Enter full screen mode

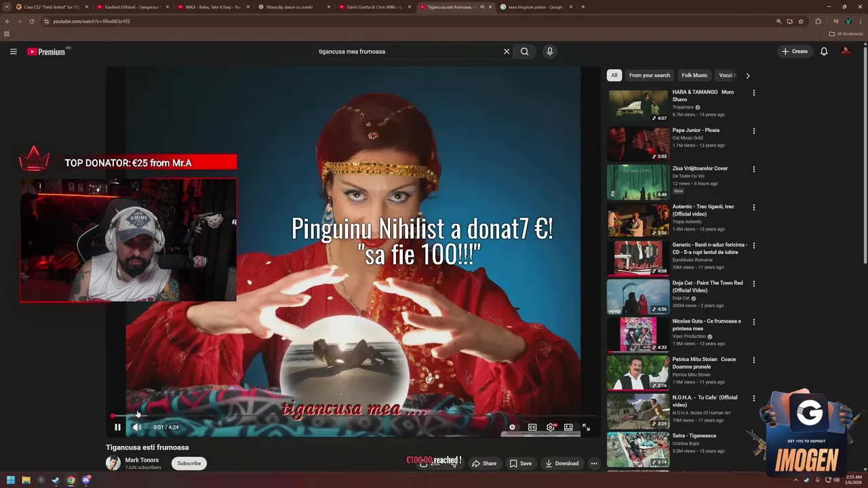tap(586, 427)
